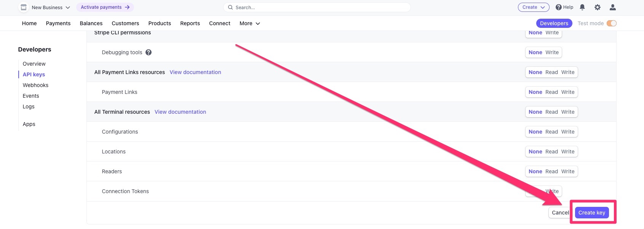This screenshot has height=229, width=644.
Task: Open the Payments tab
Action: coord(58,23)
